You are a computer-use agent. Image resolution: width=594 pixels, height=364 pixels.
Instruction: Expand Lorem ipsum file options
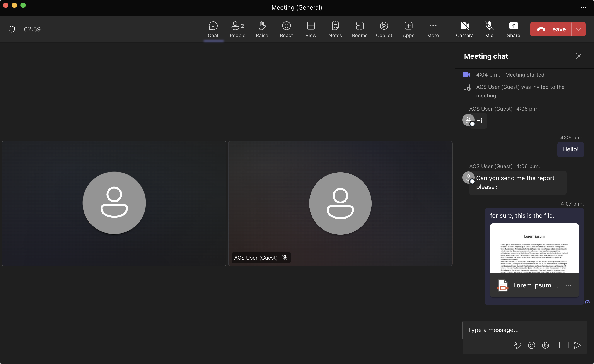click(x=568, y=285)
